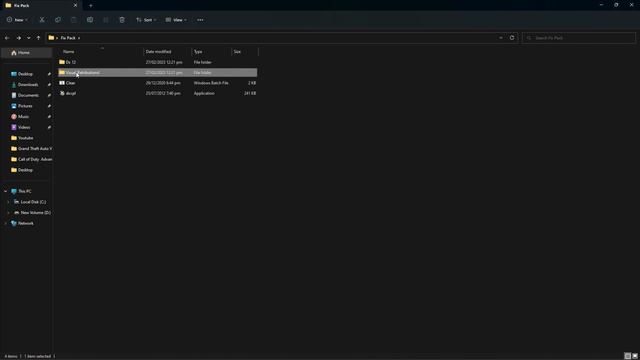Collapse the This PC tree node

click(5, 191)
